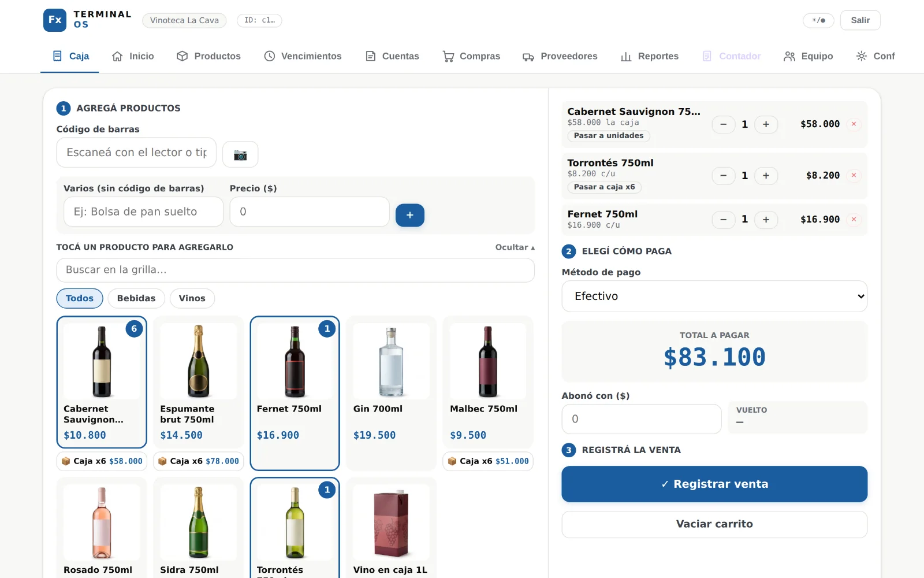924x578 pixels.
Task: Remove Cabernet Sauvignon from cart
Action: (x=854, y=124)
